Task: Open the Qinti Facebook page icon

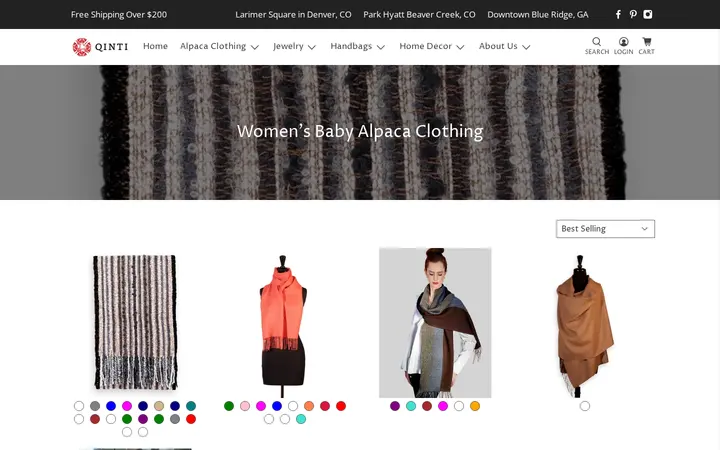Action: pos(618,14)
